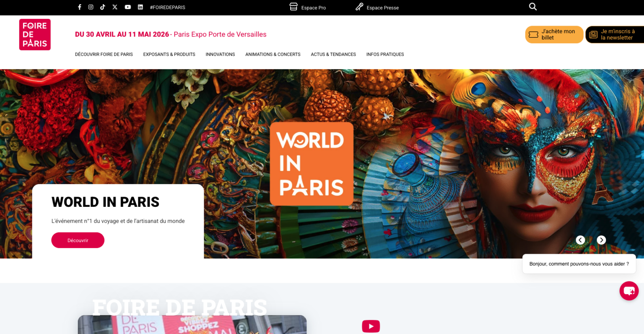This screenshot has height=334, width=644.
Task: Open the Espace Pro link
Action: 308,8
